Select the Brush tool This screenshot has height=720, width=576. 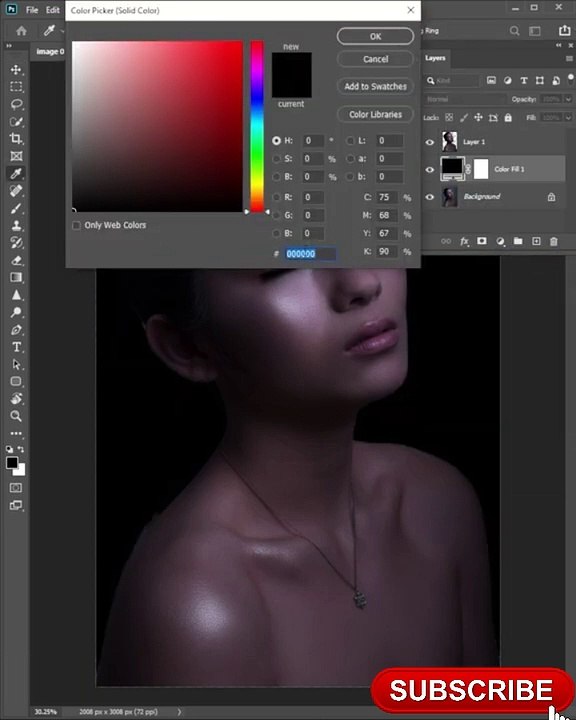pyautogui.click(x=16, y=208)
